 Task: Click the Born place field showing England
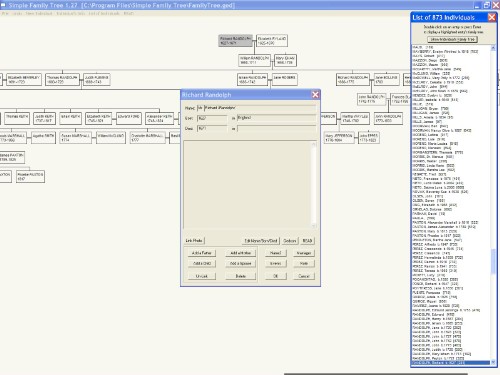point(276,118)
